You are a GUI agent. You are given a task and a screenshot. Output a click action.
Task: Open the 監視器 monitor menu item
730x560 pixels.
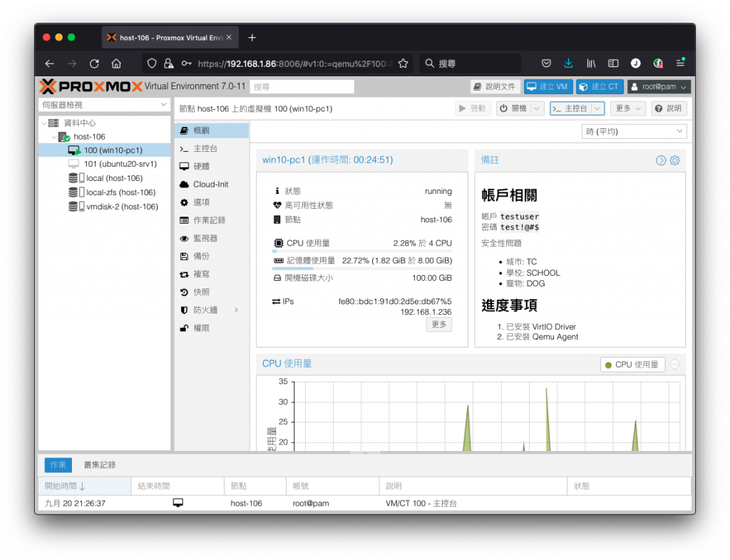pyautogui.click(x=212, y=239)
